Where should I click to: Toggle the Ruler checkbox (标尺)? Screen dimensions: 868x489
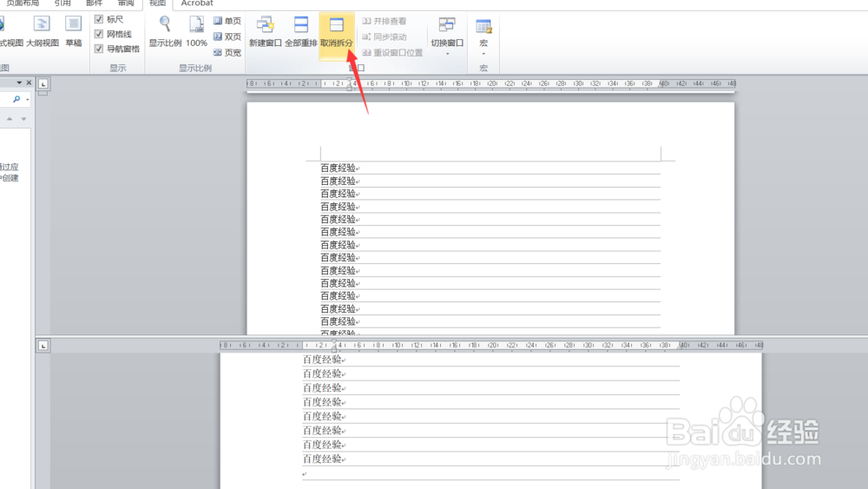[x=99, y=19]
